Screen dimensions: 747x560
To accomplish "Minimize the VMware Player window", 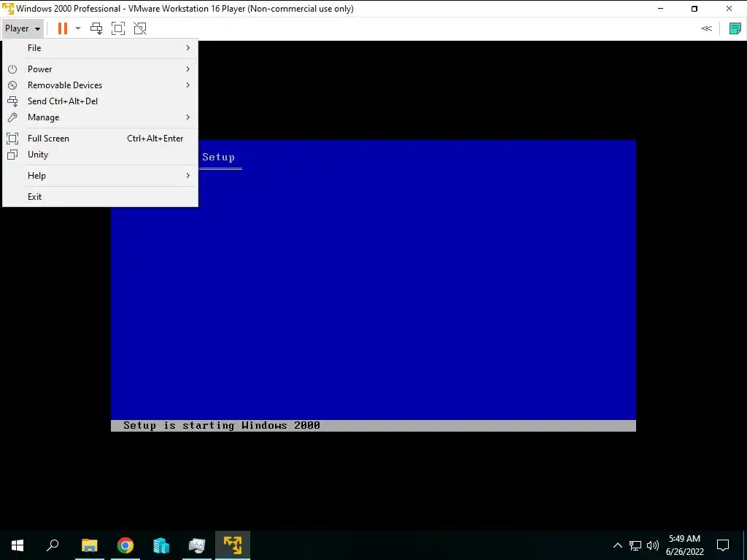I will point(660,9).
